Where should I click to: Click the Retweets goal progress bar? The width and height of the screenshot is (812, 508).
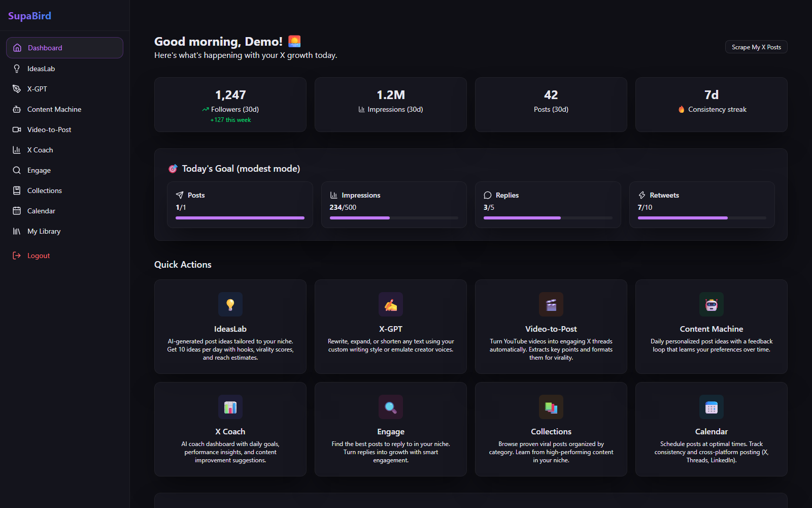[702, 218]
